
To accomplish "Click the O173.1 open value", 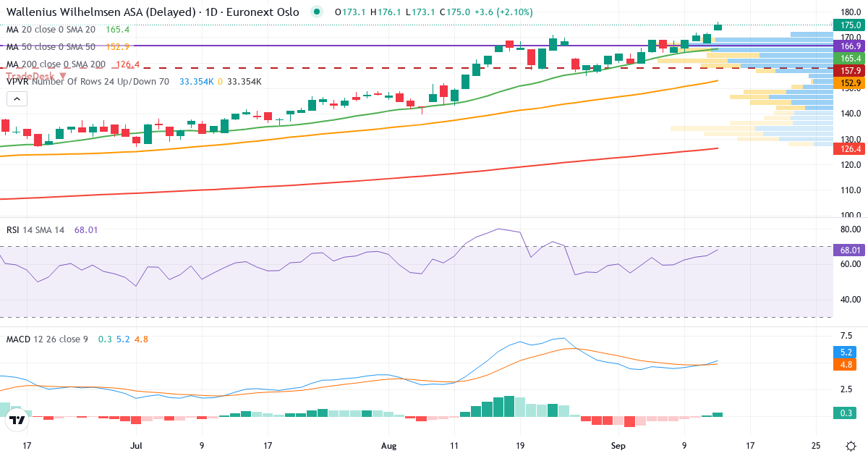I will 350,12.
